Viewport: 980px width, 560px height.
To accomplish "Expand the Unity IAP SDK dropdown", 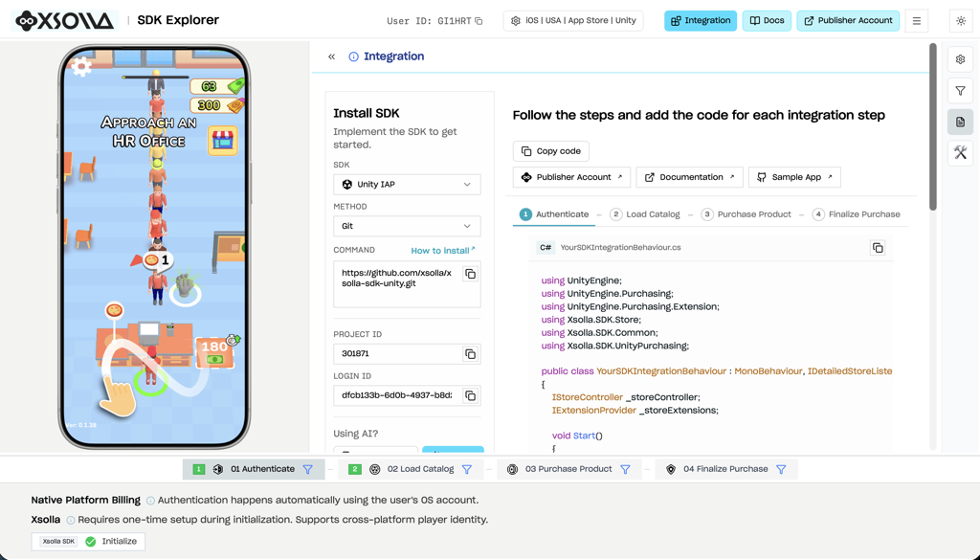I will point(407,185).
